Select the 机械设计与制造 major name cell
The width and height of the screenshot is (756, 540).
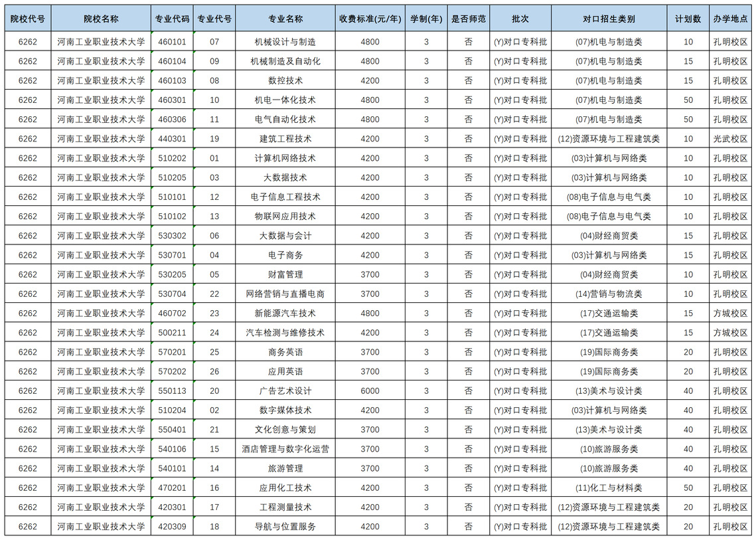285,42
